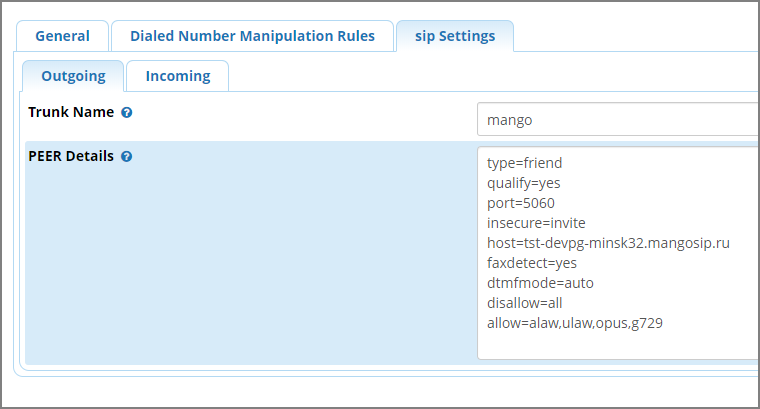Click the Trunk Name label
Screen dimensions: 760x409
pos(71,112)
